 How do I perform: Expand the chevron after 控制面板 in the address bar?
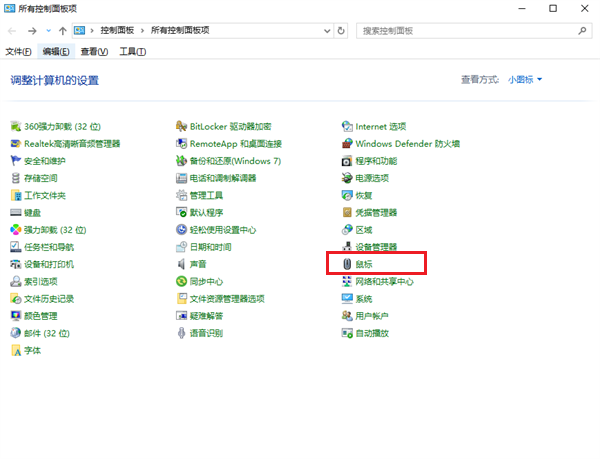click(x=142, y=31)
